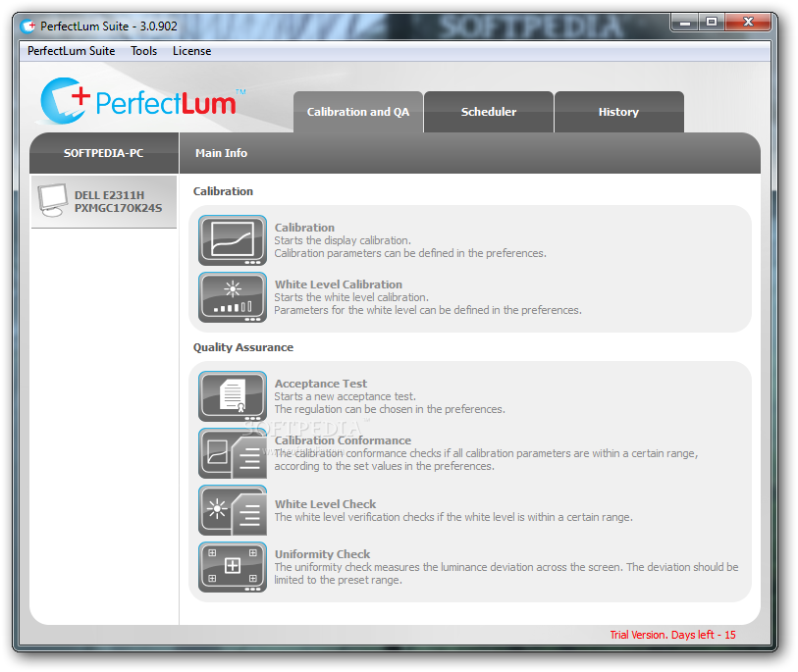Screen dimensions: 798x672
Task: Launch White Level Calibration icon
Action: coord(233,297)
